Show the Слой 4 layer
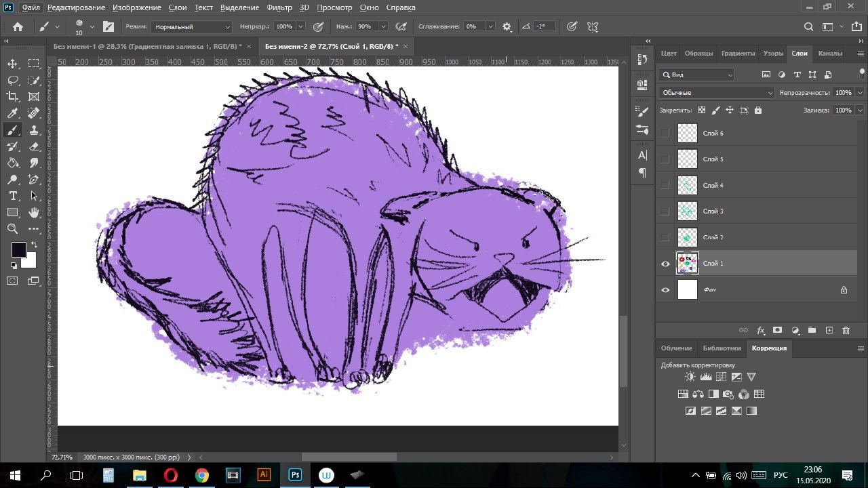This screenshot has width=868, height=488. click(665, 185)
